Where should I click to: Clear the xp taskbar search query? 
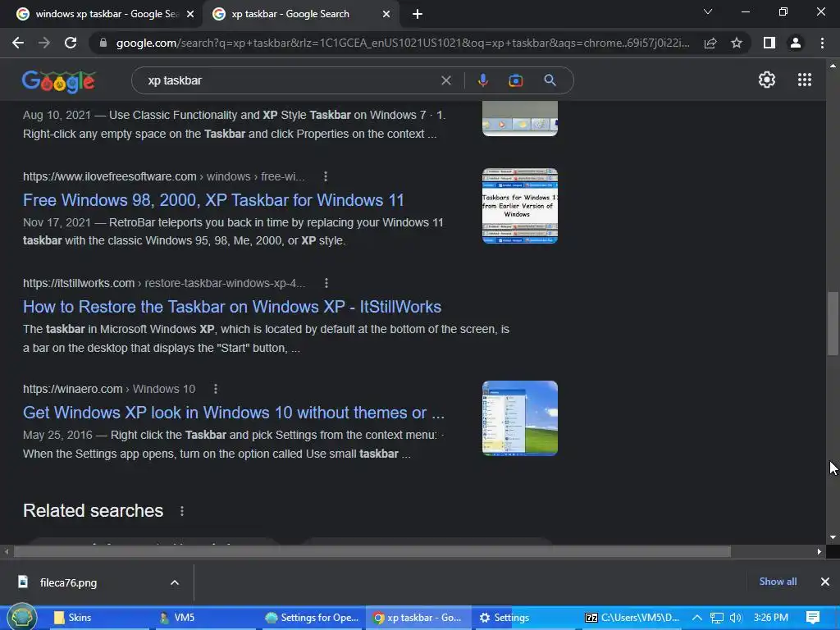click(x=445, y=80)
